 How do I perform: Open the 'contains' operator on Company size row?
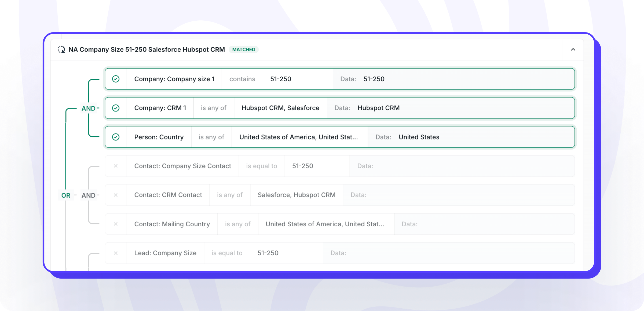point(242,79)
